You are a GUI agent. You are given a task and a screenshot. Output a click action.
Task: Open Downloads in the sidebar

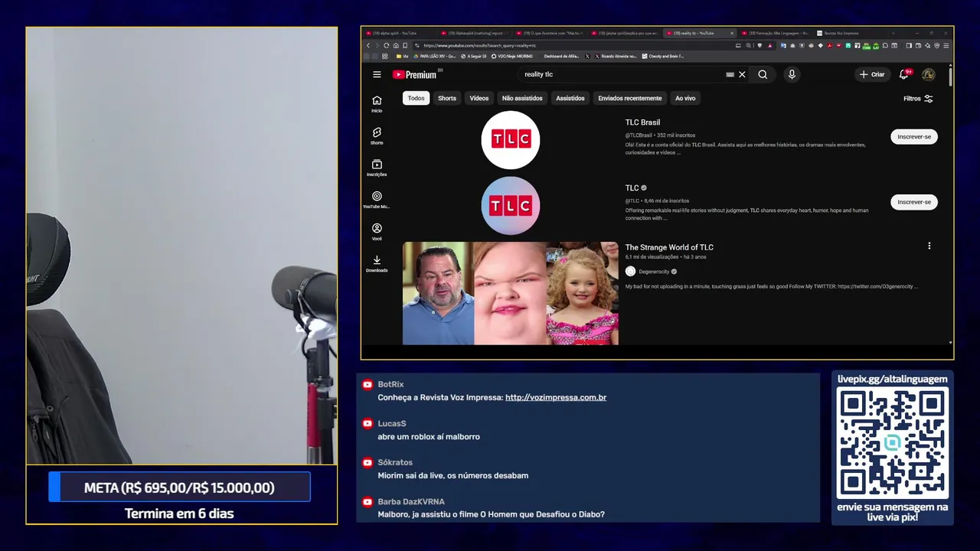[x=377, y=264]
